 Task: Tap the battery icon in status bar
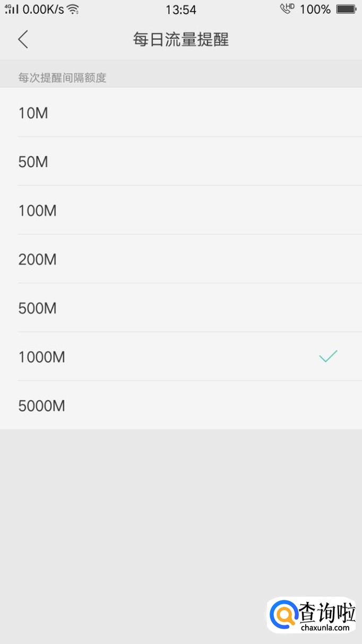pyautogui.click(x=346, y=9)
